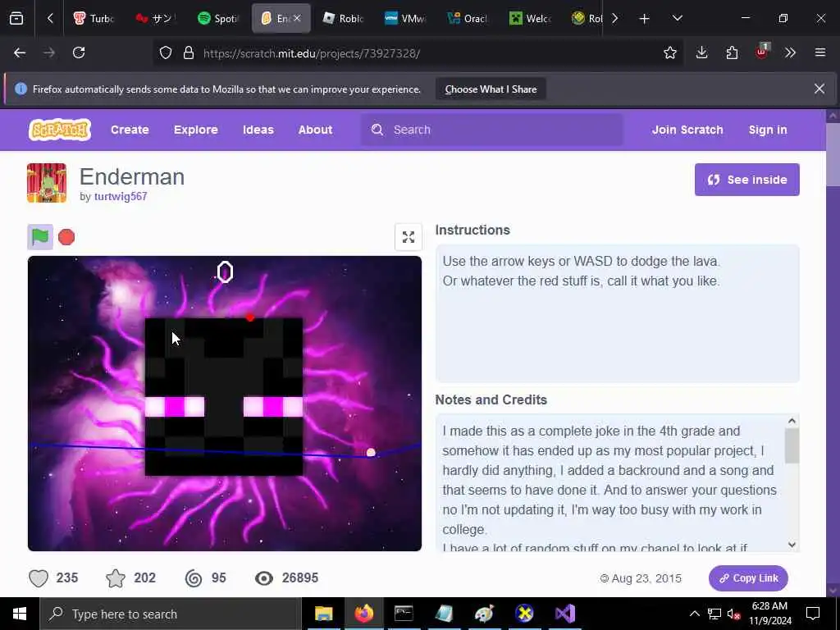Viewport: 840px width, 630px height.
Task: Switch to the Turbo tab
Action: click(94, 19)
